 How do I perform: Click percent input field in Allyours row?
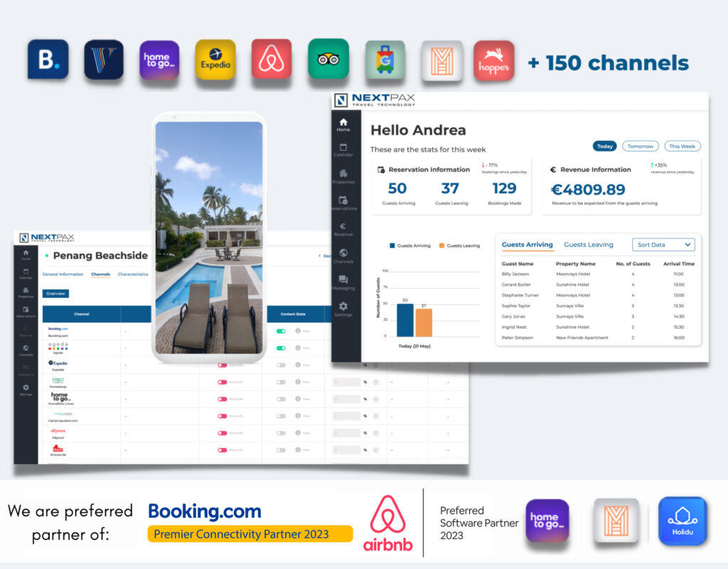coord(346,433)
